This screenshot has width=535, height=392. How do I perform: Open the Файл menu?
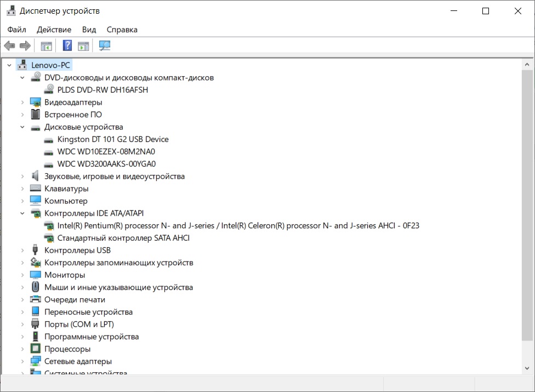point(16,30)
